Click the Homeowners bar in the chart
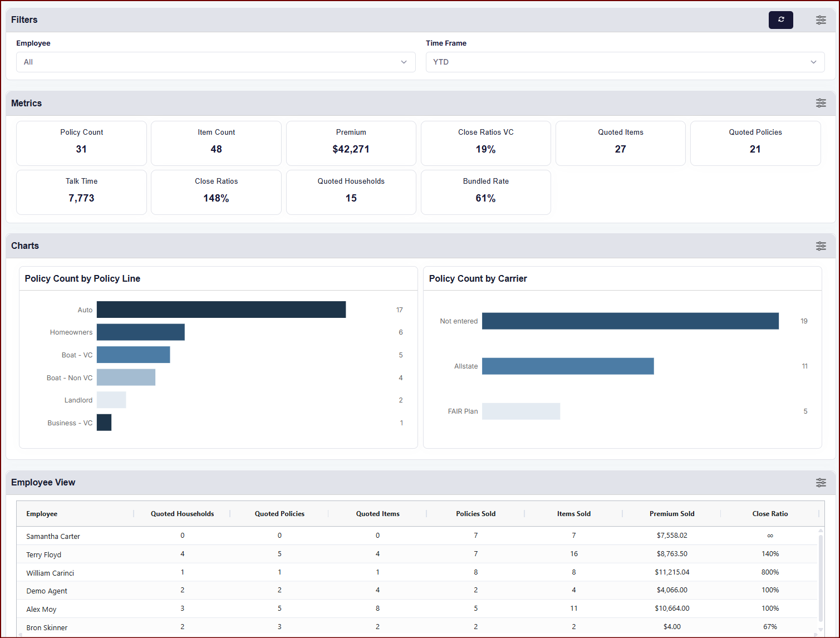The image size is (840, 638). [x=140, y=332]
